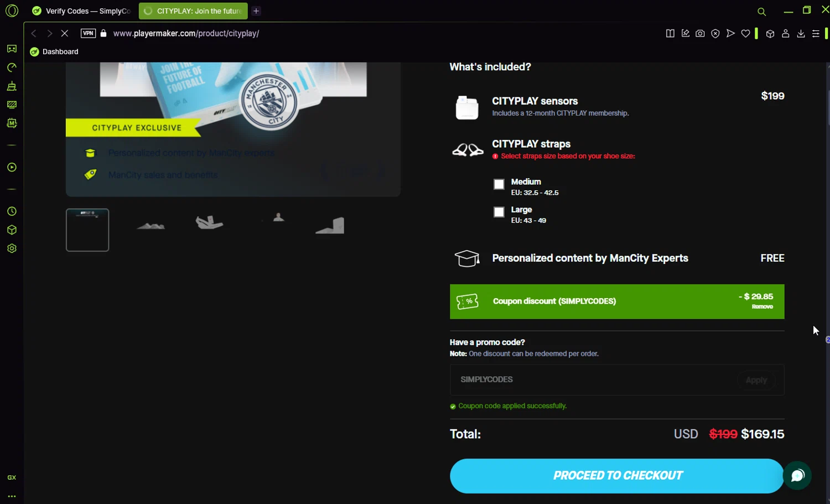Click the padlock site security icon

click(x=103, y=33)
